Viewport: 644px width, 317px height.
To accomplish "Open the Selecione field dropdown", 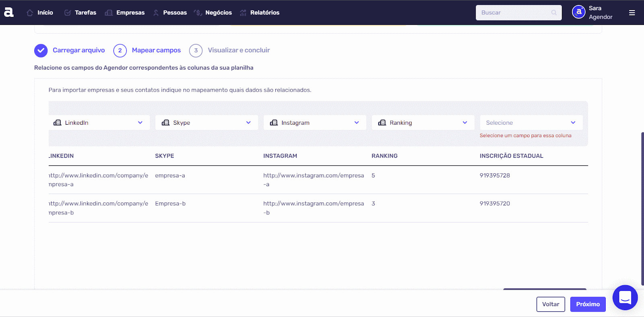I will pos(531,123).
